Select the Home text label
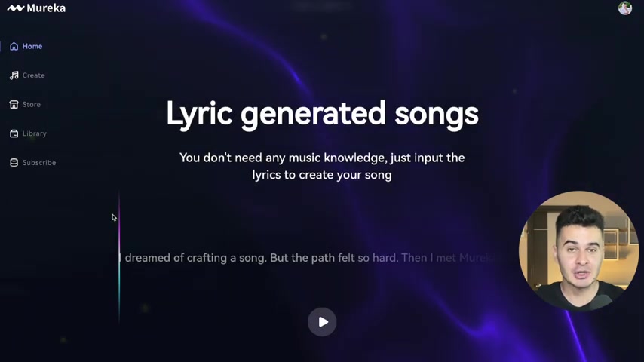This screenshot has height=362, width=644. coord(32,47)
